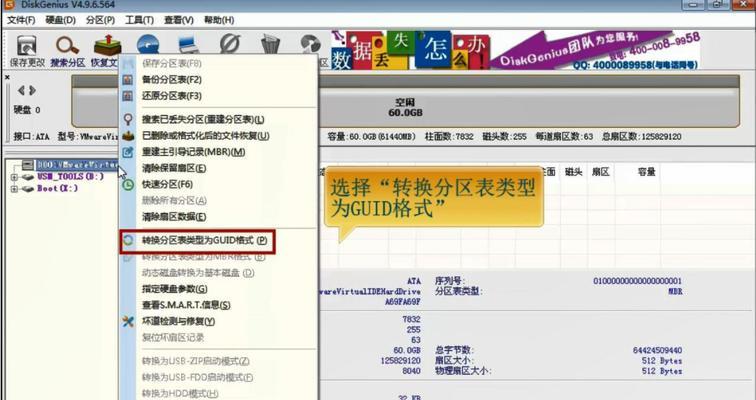Go to previous disk with left arrow
The image size is (756, 400).
coord(21,90)
